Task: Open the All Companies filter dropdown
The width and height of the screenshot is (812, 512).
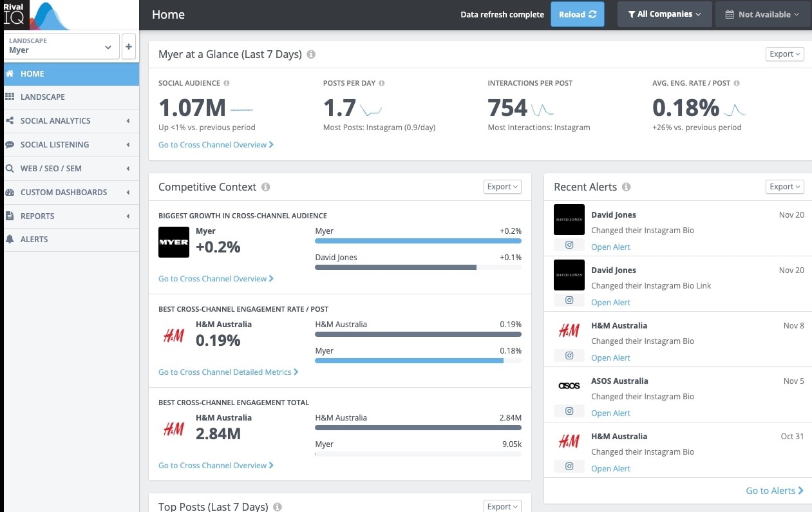Action: click(664, 14)
